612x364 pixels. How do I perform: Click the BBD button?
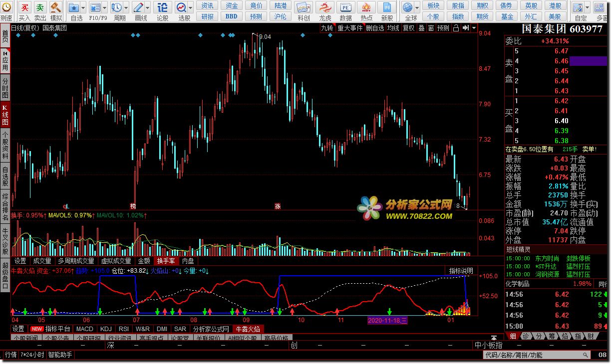[232, 16]
